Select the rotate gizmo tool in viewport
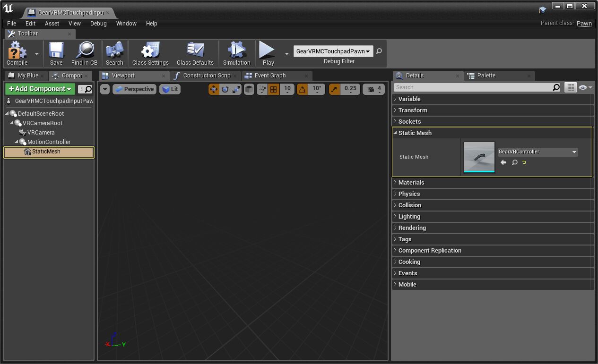The image size is (598, 364). [225, 89]
